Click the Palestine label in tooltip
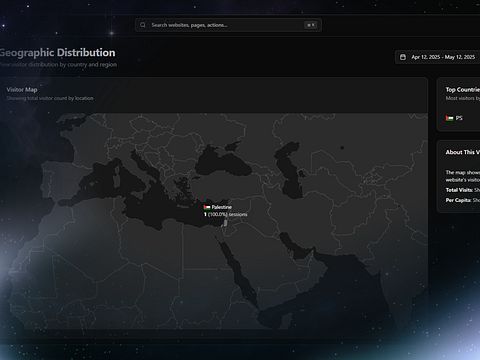This screenshot has height=360, width=480. click(221, 207)
